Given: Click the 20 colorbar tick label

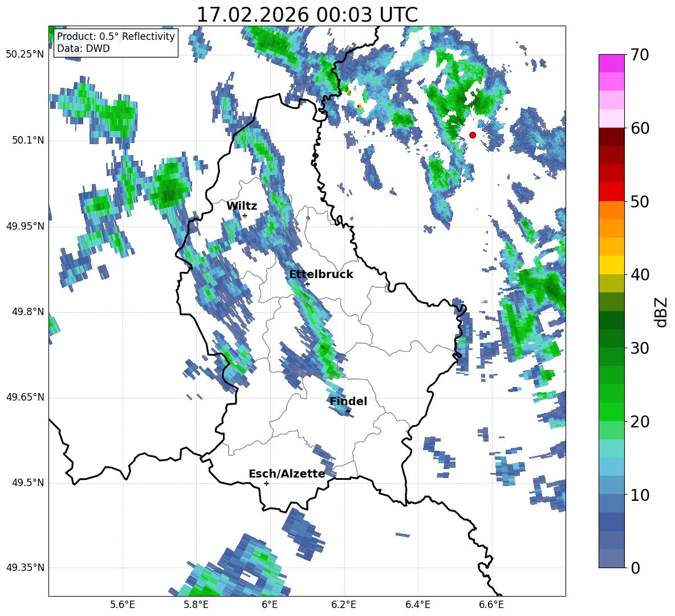Looking at the screenshot, I should click(x=640, y=421).
